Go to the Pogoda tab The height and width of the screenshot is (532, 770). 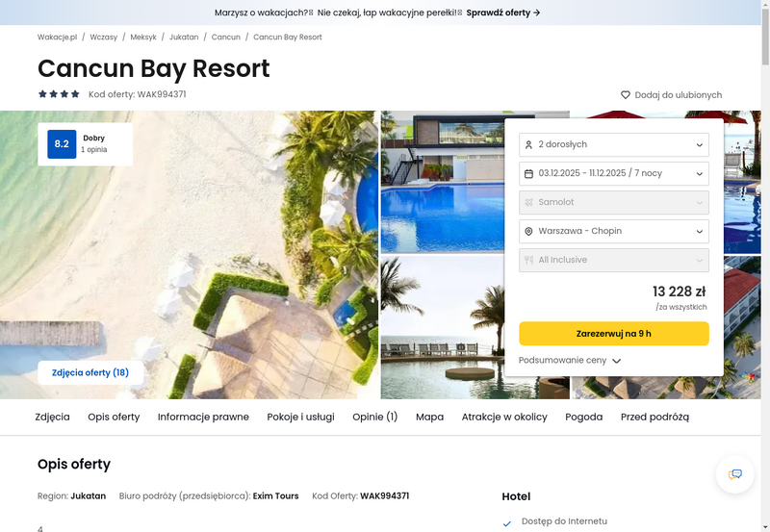tap(584, 417)
